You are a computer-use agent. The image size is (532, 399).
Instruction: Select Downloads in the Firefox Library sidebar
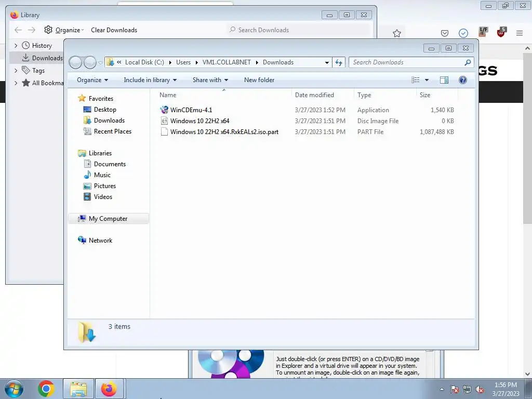point(37,58)
